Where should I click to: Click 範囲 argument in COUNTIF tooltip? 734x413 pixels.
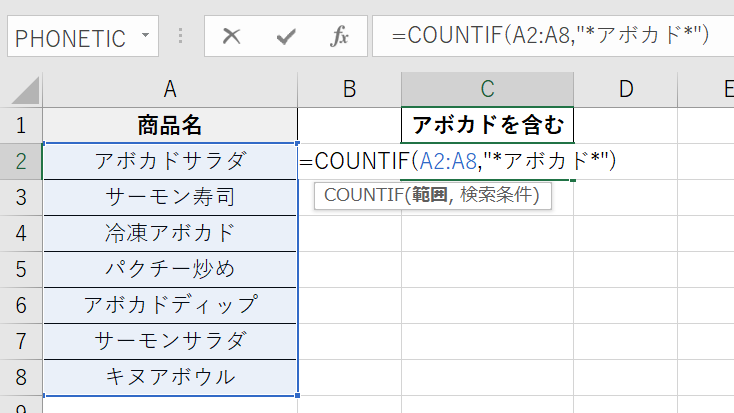427,195
